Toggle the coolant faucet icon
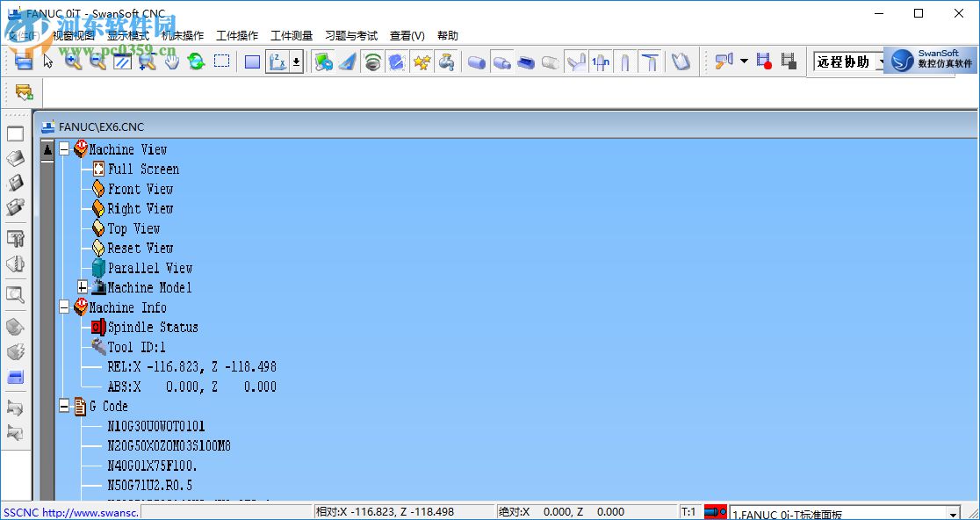Screen dimensions: 980x520 pos(446,61)
